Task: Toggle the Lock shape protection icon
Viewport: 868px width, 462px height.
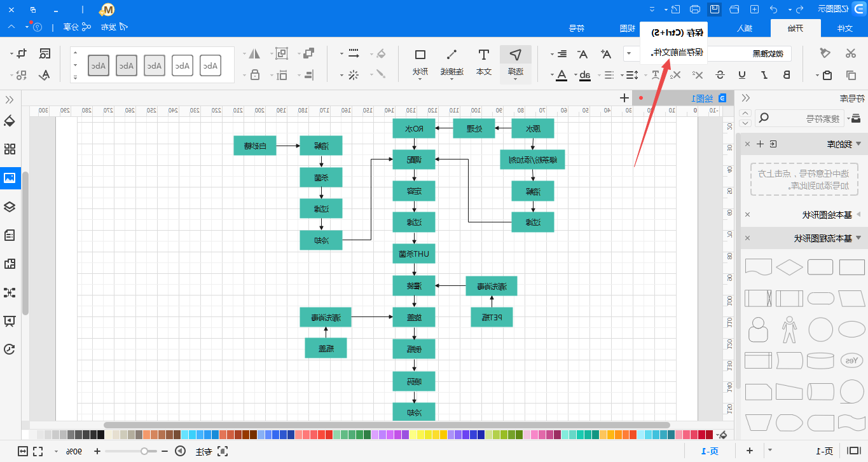Action: coord(255,74)
